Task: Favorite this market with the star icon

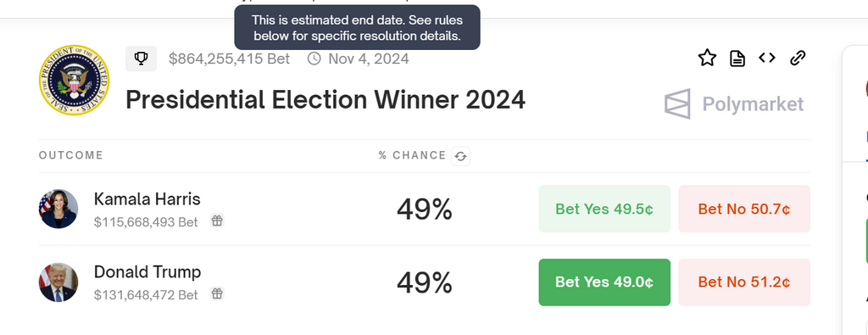Action: pyautogui.click(x=707, y=58)
